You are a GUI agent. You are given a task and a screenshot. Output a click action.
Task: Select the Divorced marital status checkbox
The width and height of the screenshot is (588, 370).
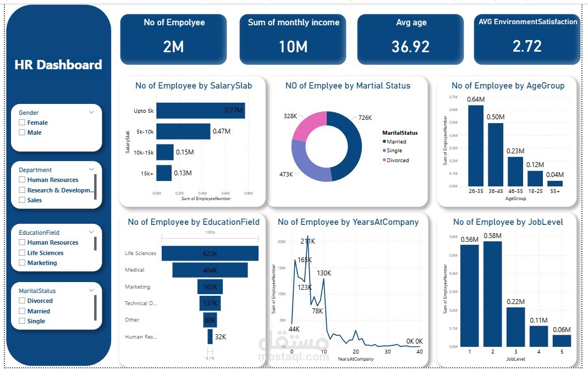click(21, 300)
